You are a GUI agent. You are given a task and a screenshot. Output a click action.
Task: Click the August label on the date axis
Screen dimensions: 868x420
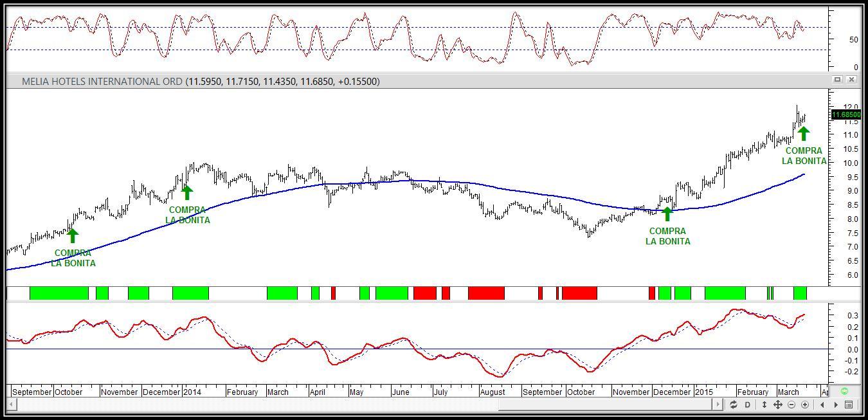point(493,392)
